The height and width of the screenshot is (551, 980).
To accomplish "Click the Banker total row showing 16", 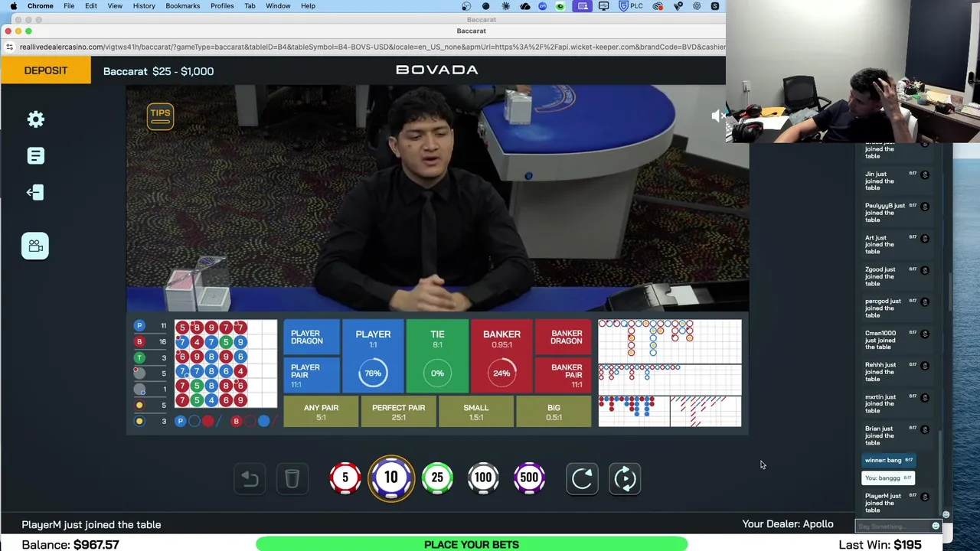I will click(151, 341).
